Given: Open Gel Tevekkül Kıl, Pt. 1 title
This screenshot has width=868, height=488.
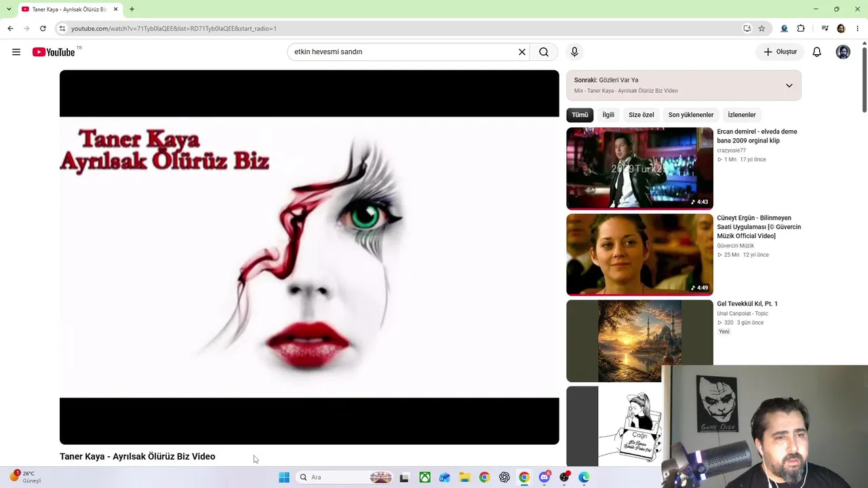Looking at the screenshot, I should click(x=747, y=304).
